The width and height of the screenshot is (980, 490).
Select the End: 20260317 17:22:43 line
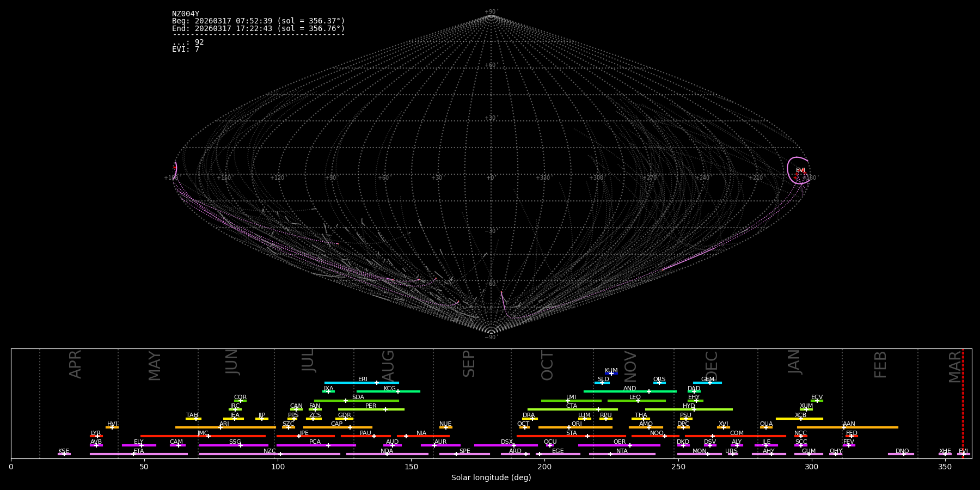pos(259,28)
